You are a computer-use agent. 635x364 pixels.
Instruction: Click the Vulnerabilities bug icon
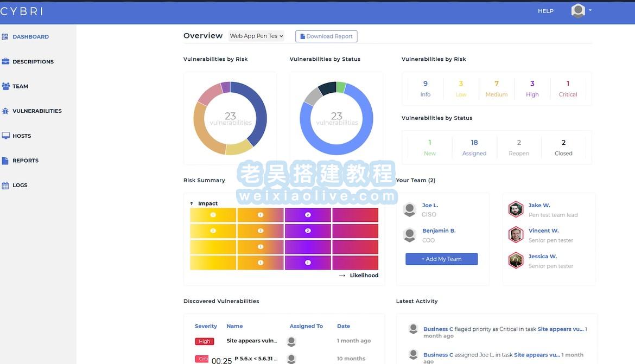5,111
